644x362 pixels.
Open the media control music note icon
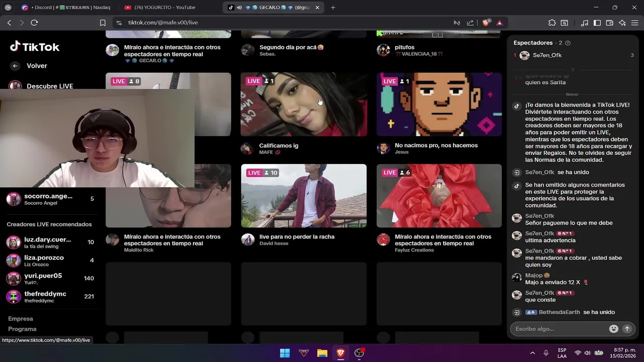(x=584, y=23)
